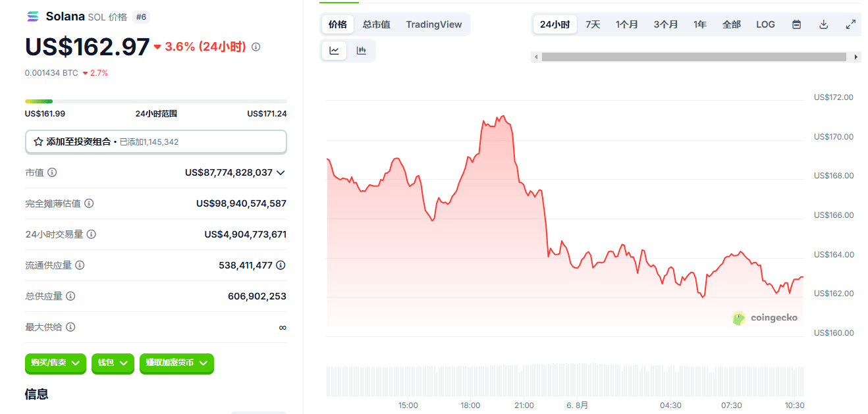Expand chart to fullscreen

coord(851,24)
